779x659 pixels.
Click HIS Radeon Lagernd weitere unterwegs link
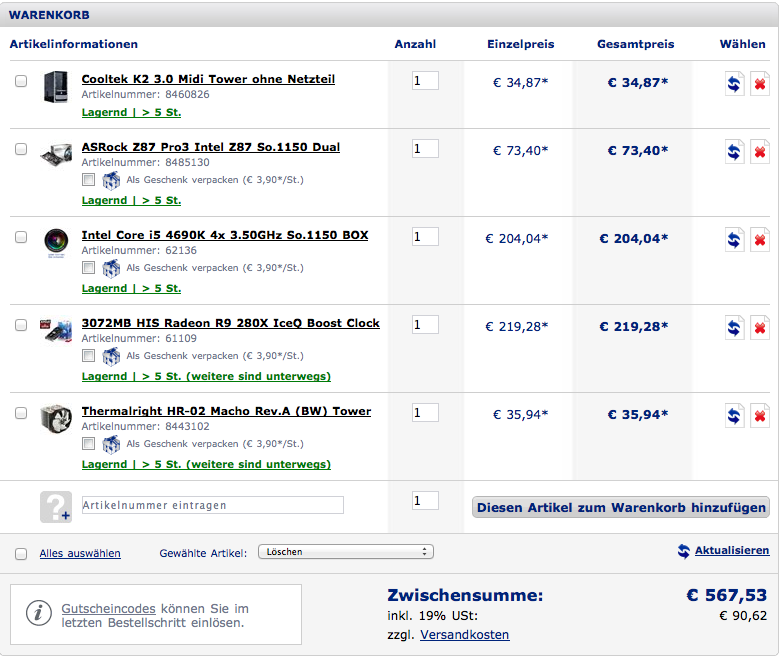206,376
